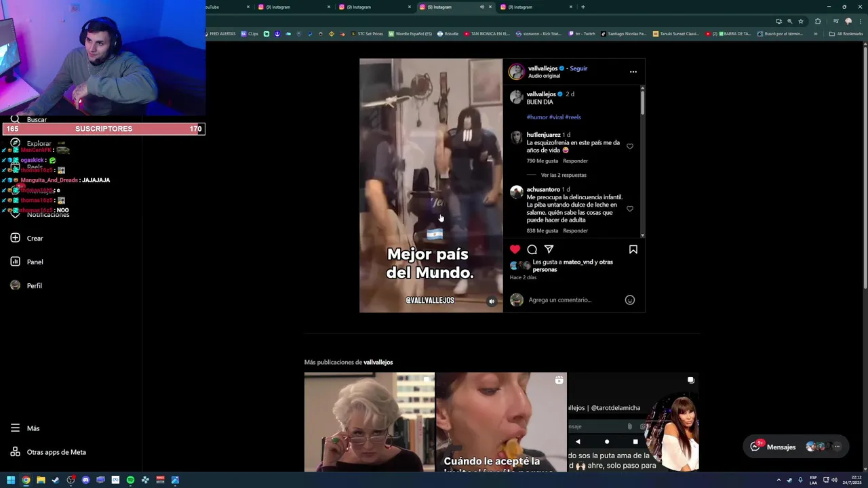Screen dimensions: 868x488
Task: Click the 'Agrega un comentario...' field
Action: [574, 300]
